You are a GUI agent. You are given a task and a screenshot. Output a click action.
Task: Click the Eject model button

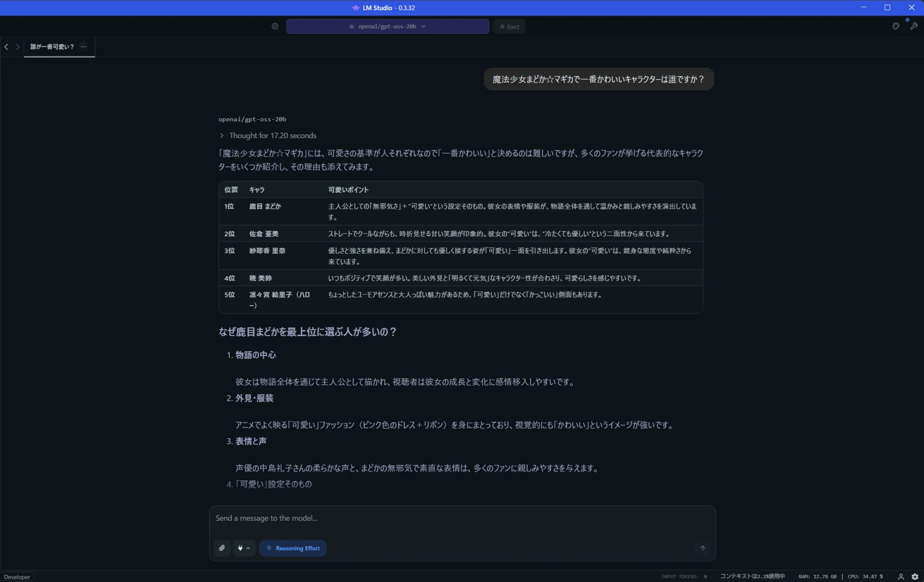(x=509, y=27)
